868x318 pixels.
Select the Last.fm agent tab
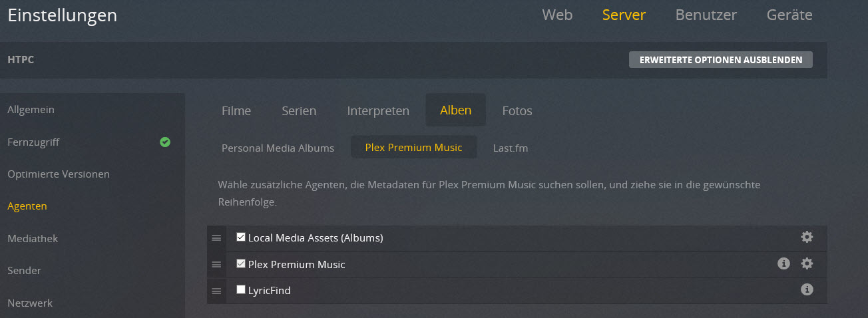tap(511, 148)
